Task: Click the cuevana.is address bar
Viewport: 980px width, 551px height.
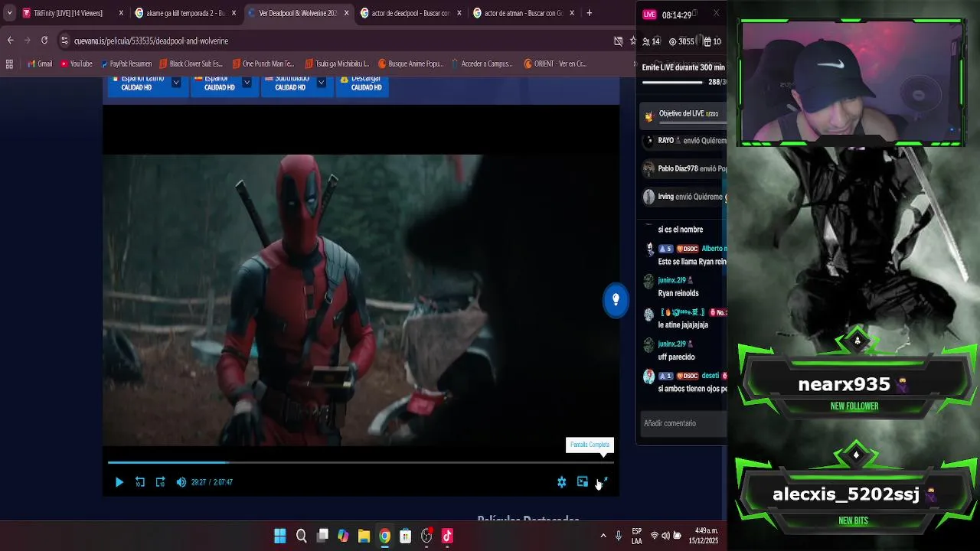Action: pos(337,41)
